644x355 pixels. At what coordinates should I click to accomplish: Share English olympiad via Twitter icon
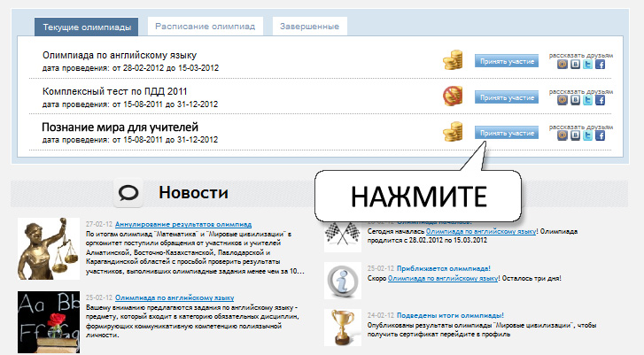tap(587, 65)
